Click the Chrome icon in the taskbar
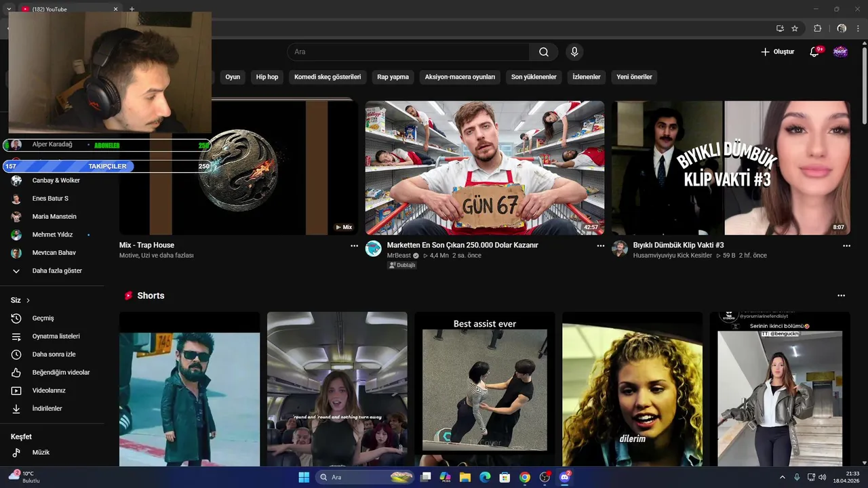This screenshot has height=488, width=868. pyautogui.click(x=525, y=477)
